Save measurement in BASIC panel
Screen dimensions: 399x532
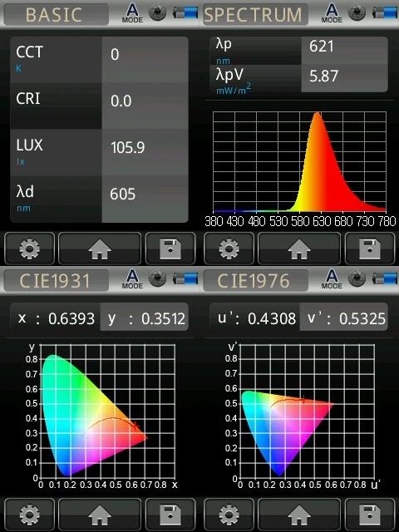(x=170, y=249)
